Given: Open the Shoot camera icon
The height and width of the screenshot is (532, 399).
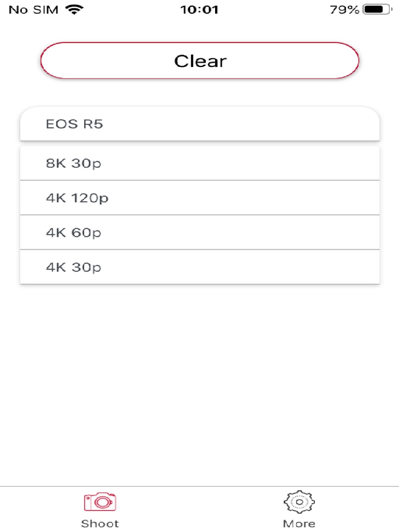Looking at the screenshot, I should pyautogui.click(x=100, y=502).
